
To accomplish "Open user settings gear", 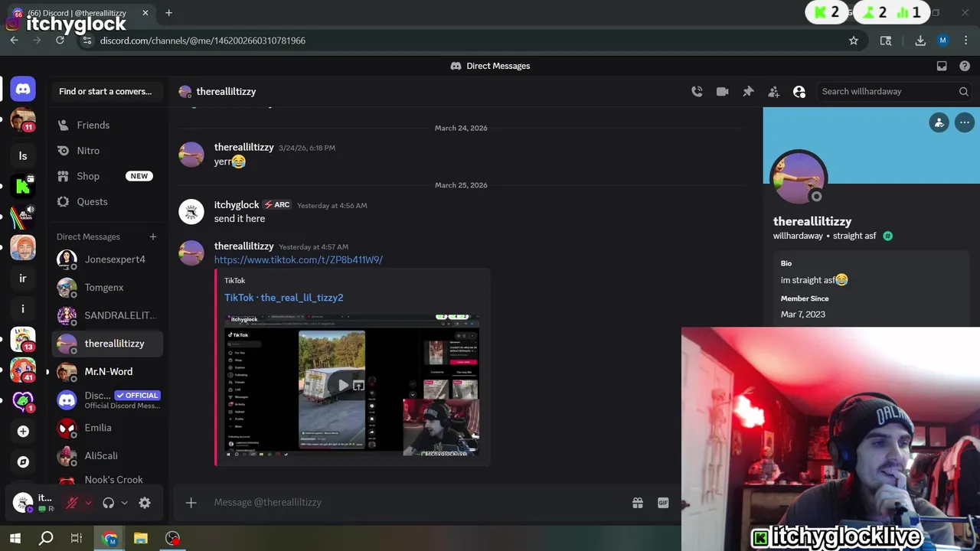I will pyautogui.click(x=145, y=503).
